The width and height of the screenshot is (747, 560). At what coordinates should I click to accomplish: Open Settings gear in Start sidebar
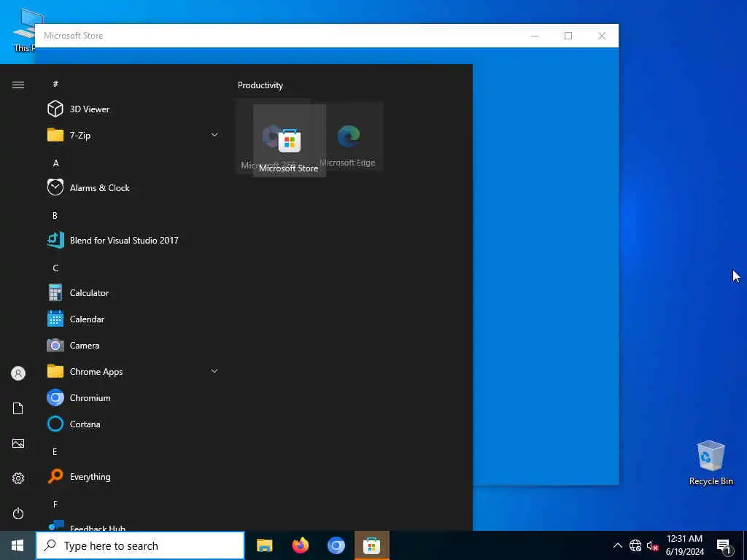point(18,478)
